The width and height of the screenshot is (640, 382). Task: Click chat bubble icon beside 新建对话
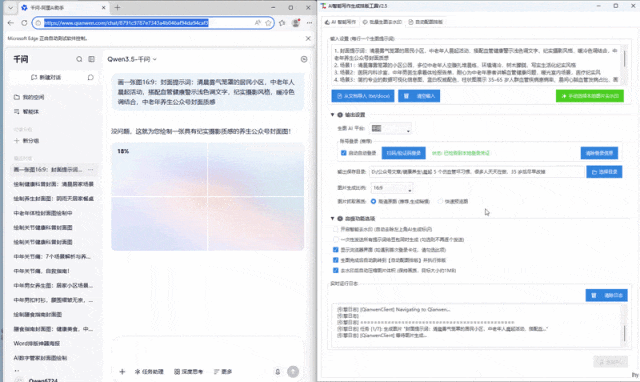click(91, 77)
